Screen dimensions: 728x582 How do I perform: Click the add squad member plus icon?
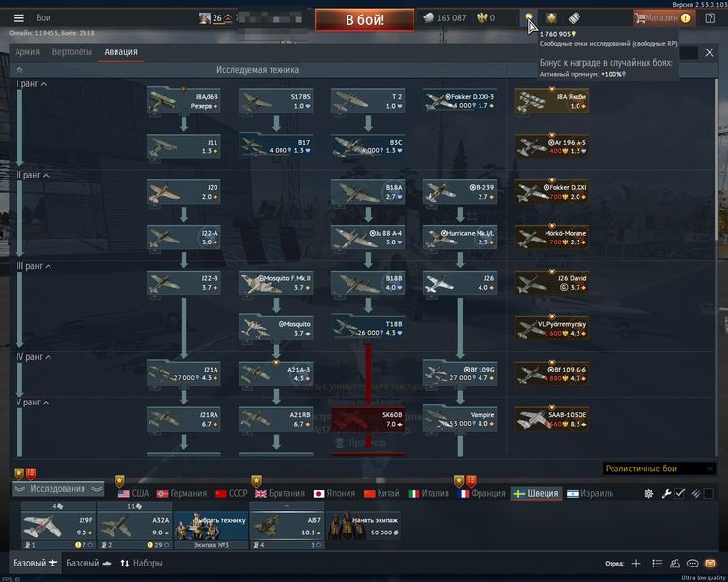(x=636, y=563)
